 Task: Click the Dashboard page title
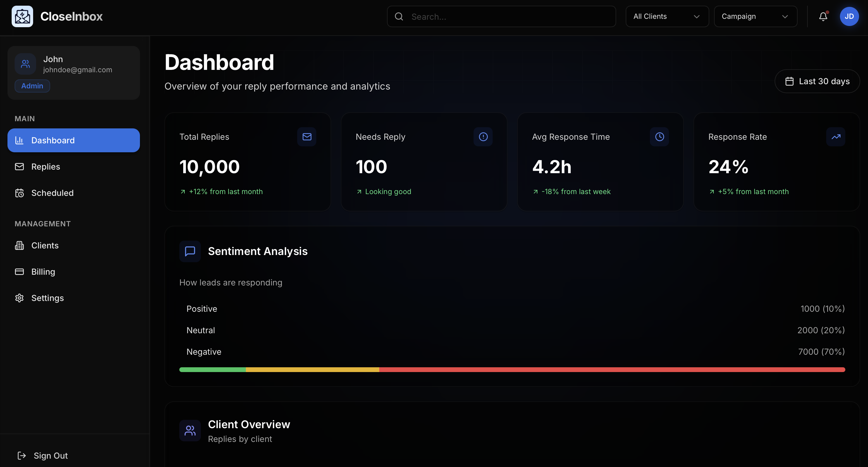coord(219,62)
